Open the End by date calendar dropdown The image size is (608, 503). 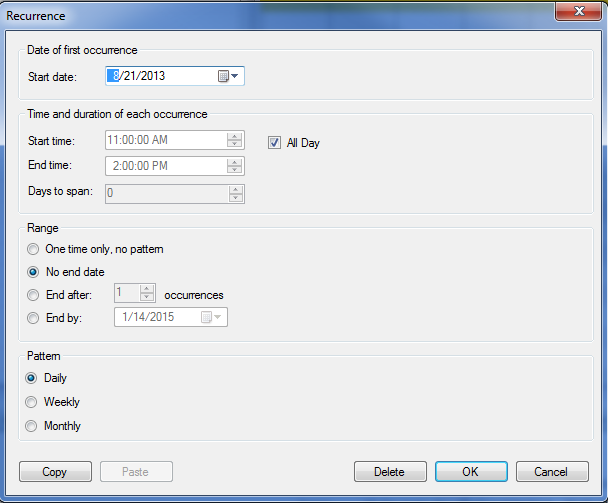point(211,317)
